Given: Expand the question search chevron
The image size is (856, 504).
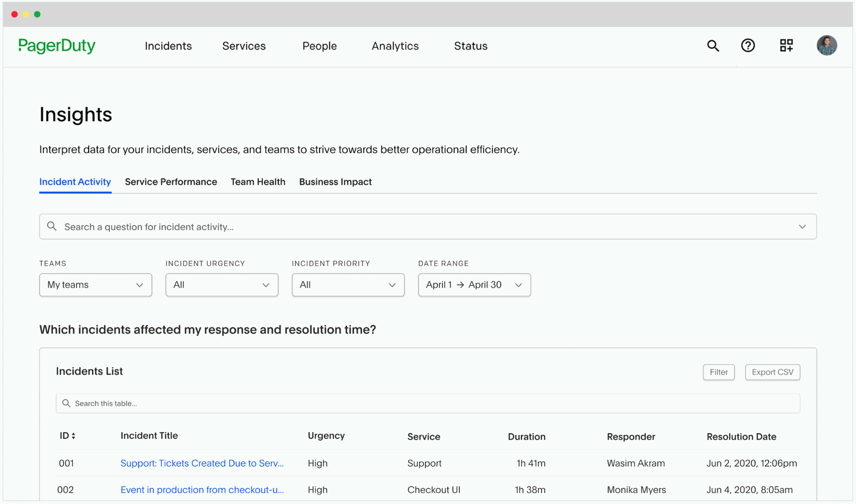Looking at the screenshot, I should (802, 227).
